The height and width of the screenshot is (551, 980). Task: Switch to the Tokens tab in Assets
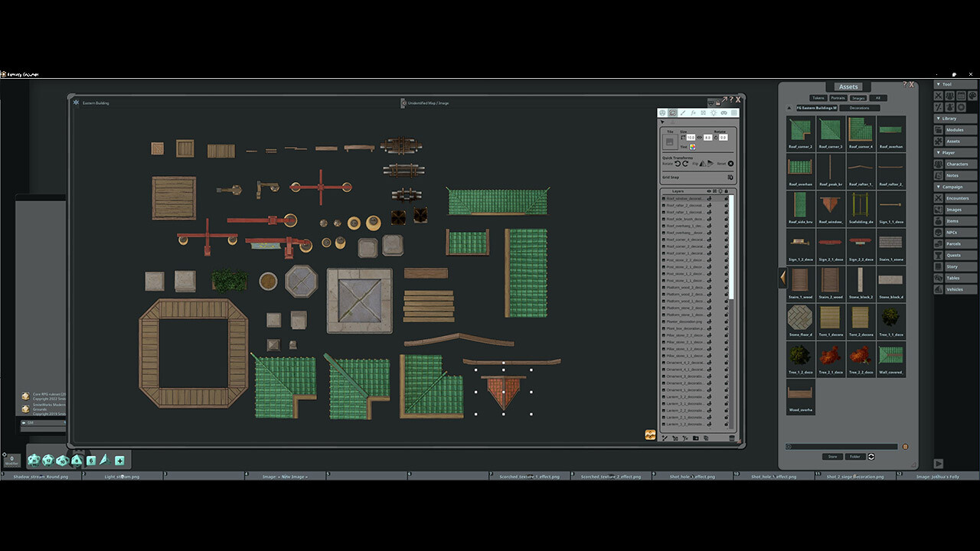pos(818,98)
